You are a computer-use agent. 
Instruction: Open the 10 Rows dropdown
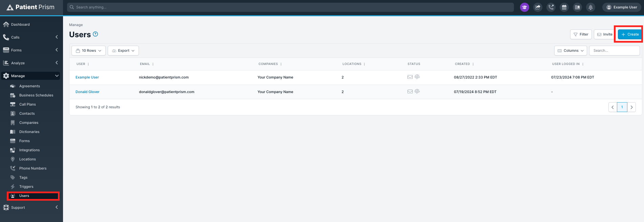(x=88, y=50)
